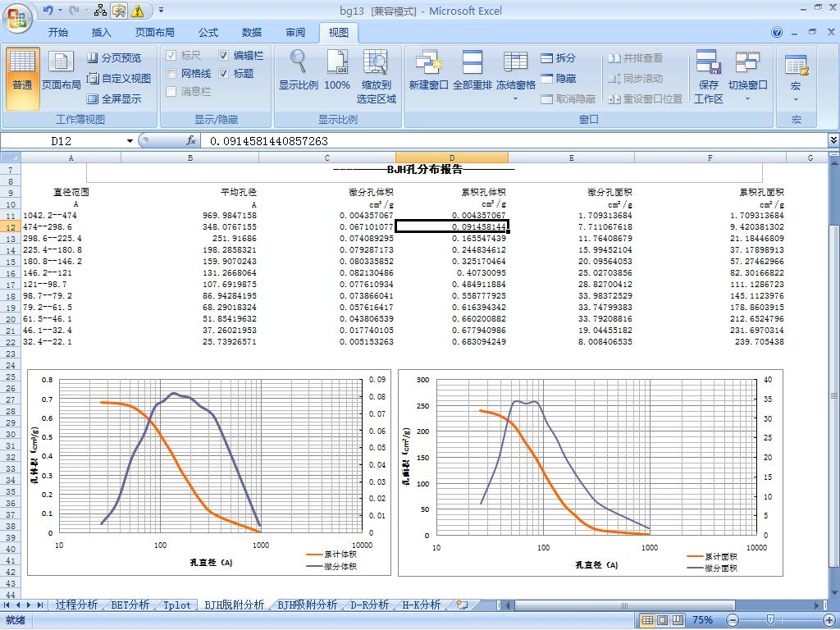Open the BET分析 sheet tab
The image size is (840, 630).
tap(130, 605)
